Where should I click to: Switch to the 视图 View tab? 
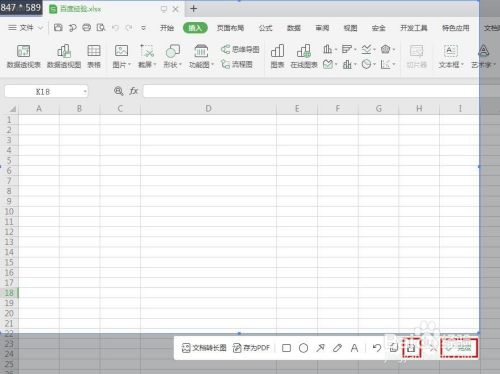[x=350, y=28]
